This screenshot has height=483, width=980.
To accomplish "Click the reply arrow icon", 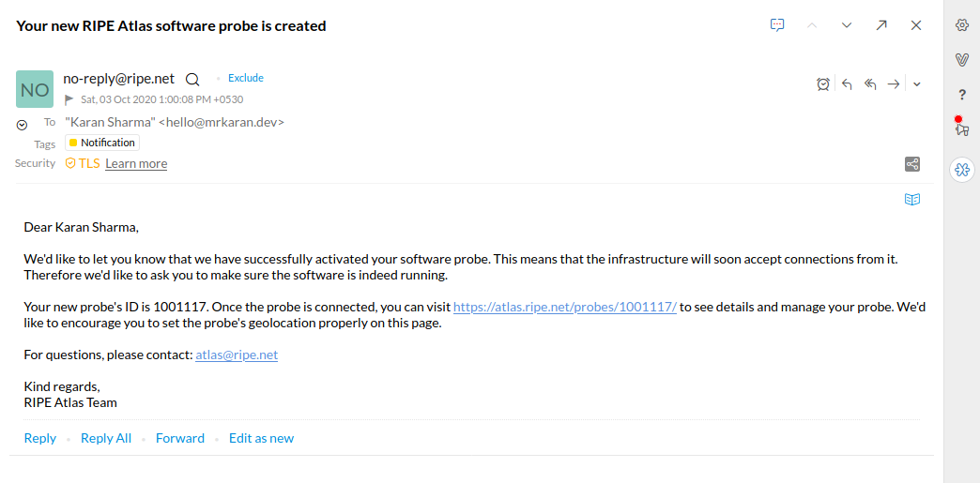I will tap(847, 83).
